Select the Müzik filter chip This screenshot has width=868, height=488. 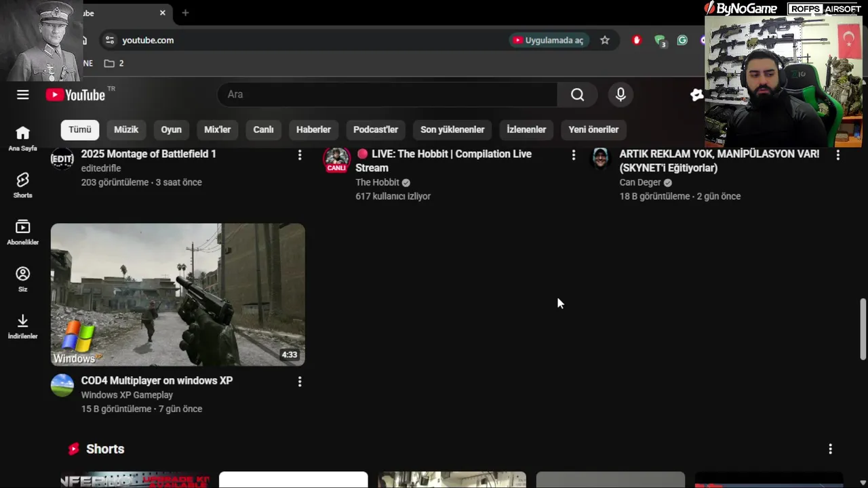pos(126,129)
